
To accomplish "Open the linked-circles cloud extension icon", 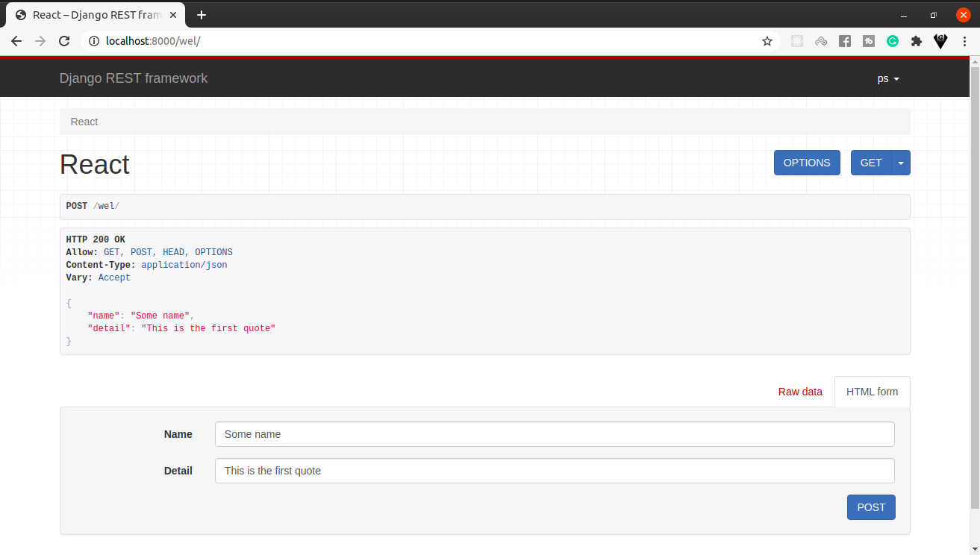I will pos(821,41).
